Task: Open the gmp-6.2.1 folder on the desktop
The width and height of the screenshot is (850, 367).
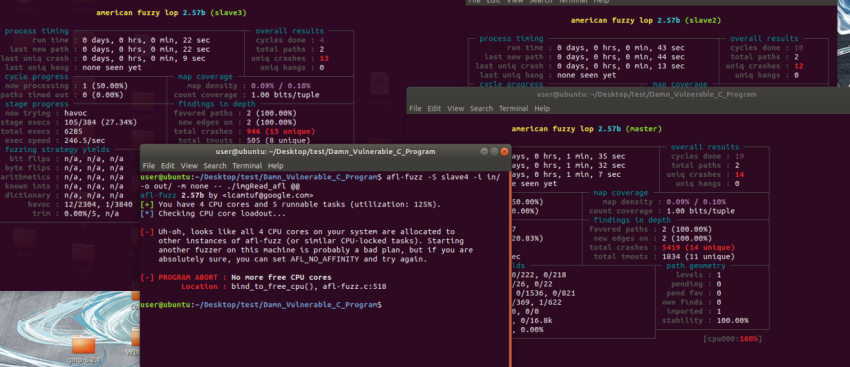Action: [82, 349]
